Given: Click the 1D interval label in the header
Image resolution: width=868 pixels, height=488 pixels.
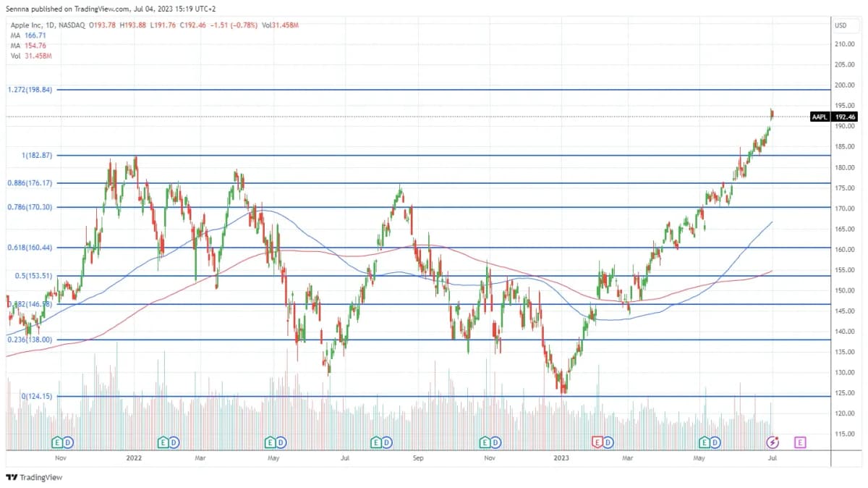Looking at the screenshot, I should 48,25.
